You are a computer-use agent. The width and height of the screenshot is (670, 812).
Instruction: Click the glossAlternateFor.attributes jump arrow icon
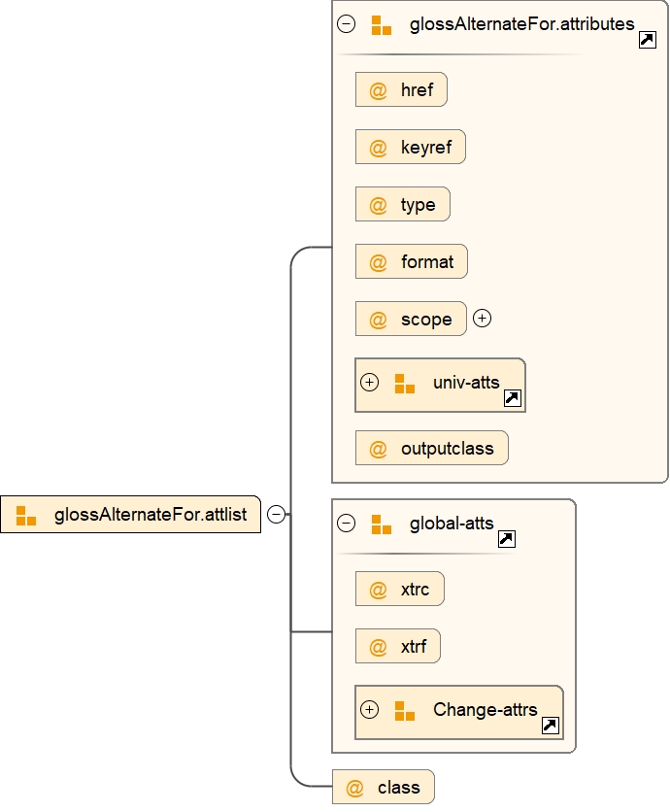coord(648,40)
